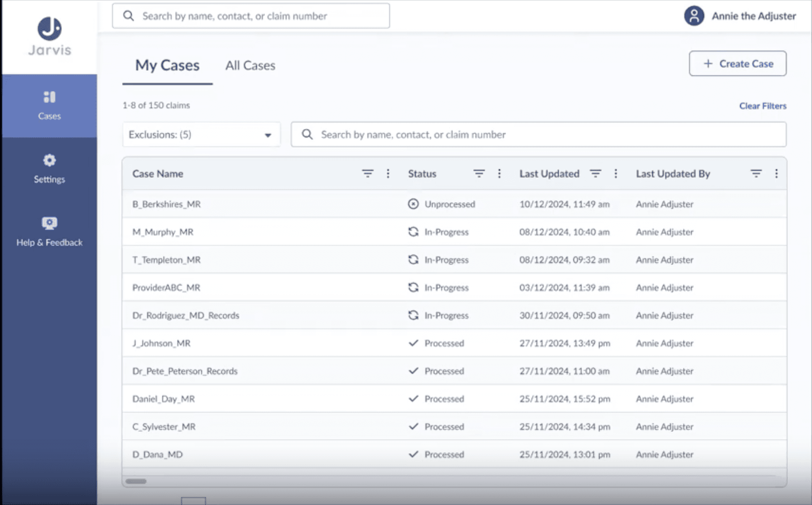Open Last Updated By column menu

tap(776, 174)
